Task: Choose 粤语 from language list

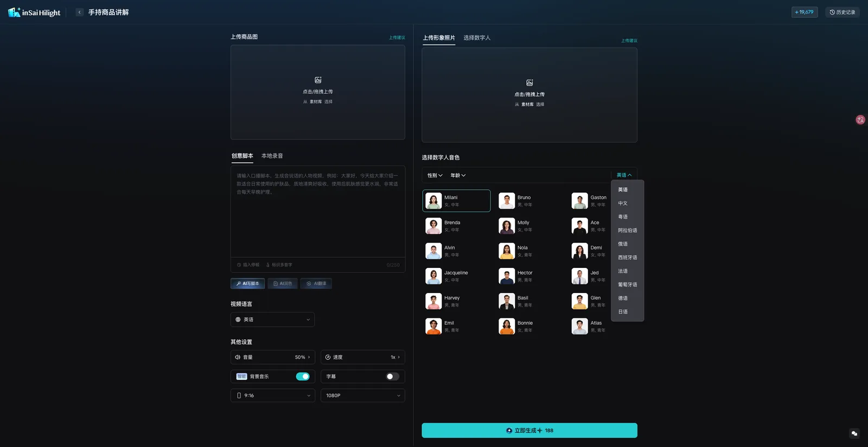Action: click(x=627, y=217)
